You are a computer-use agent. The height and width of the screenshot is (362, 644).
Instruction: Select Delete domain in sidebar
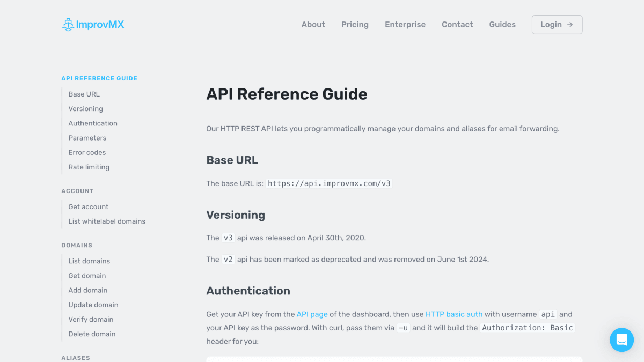(x=92, y=334)
